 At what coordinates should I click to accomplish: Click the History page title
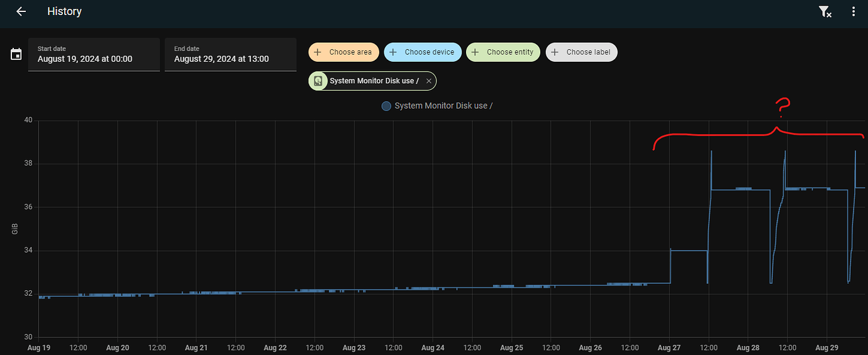click(64, 11)
